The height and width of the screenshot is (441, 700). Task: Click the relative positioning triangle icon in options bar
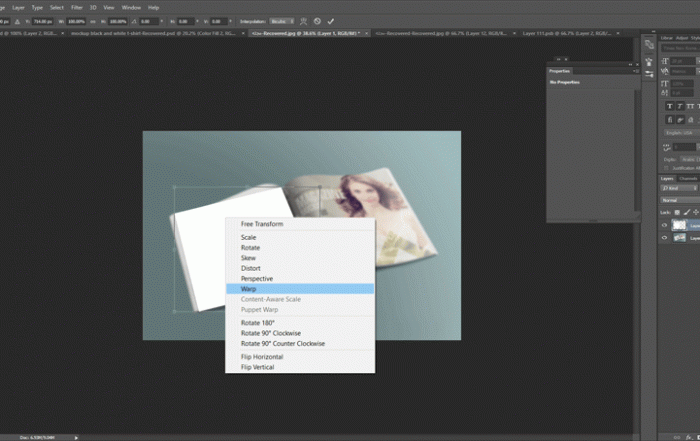[17, 21]
